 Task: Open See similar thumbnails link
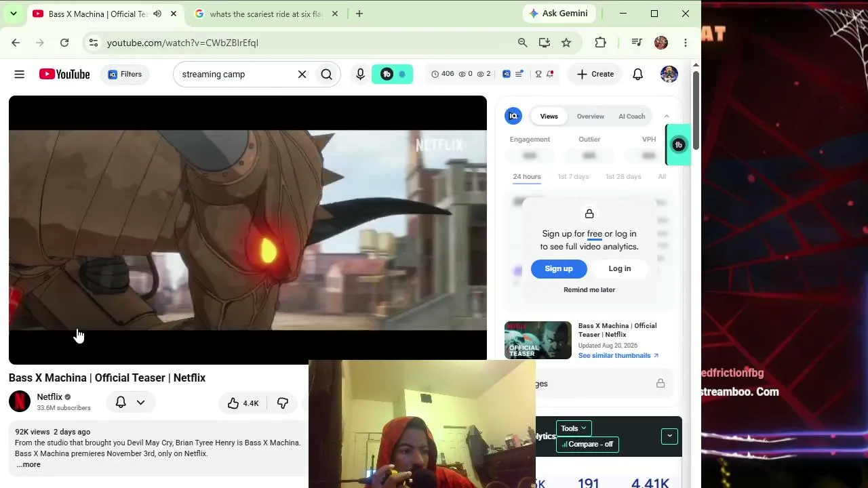618,356
